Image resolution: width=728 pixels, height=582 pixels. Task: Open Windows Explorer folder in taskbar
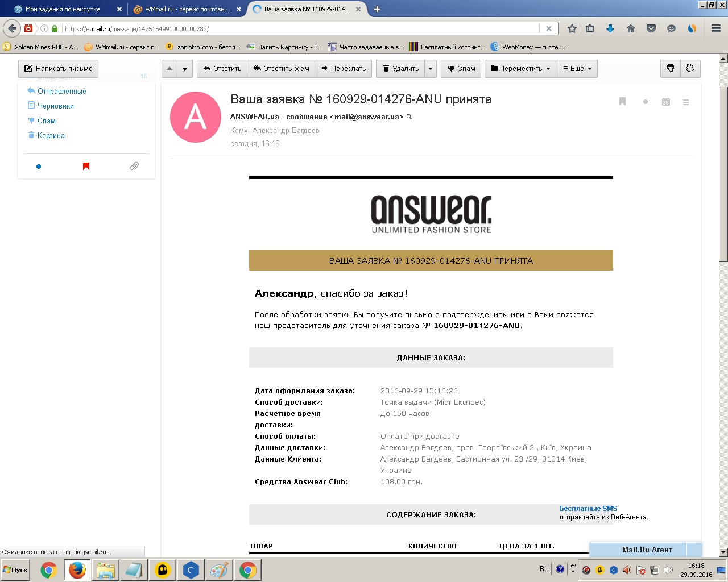click(105, 570)
